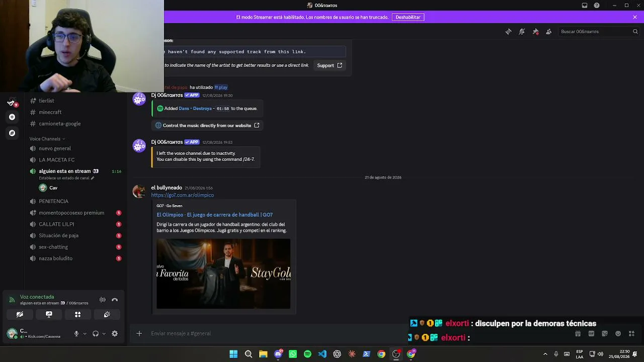Open WhatsApp from the taskbar

coord(293,354)
